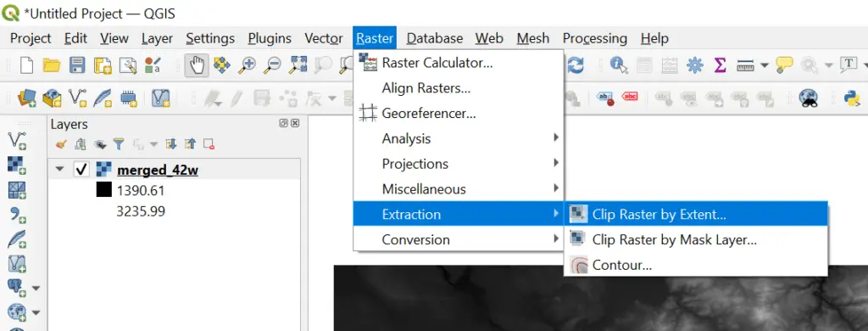Viewport: 868px width, 331px height.
Task: Click the Identify Features icon
Action: 619,65
